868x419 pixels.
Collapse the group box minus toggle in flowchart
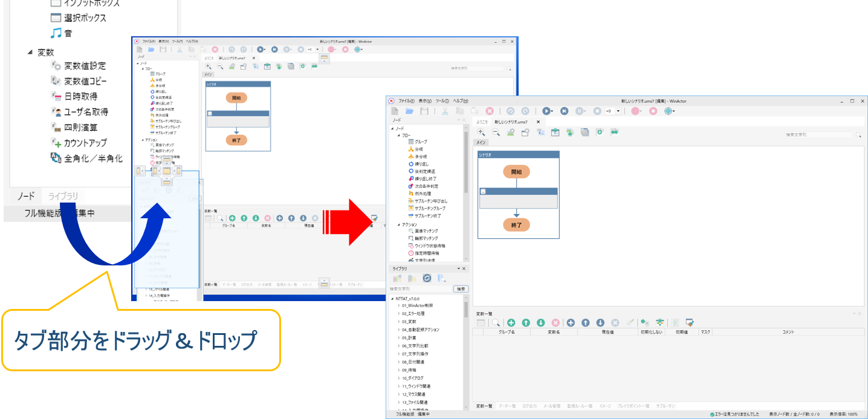[x=483, y=191]
